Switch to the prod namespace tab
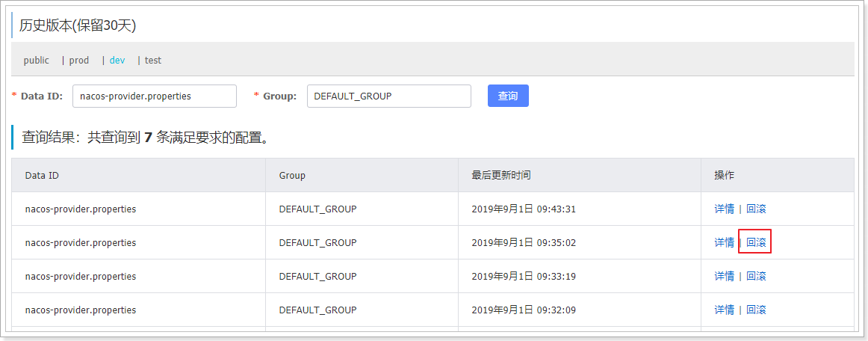Viewport: 868px width, 341px height. [79, 61]
